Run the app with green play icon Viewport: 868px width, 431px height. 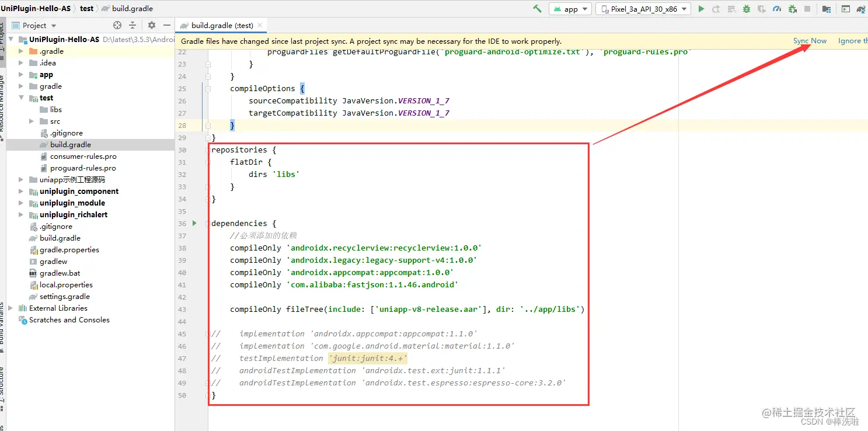[701, 9]
